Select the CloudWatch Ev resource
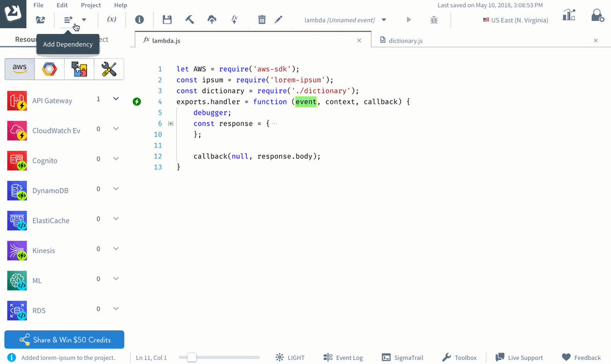 click(56, 131)
